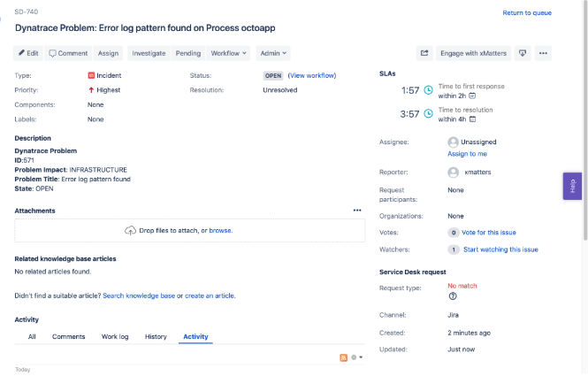Open the Attachments ellipsis menu
Screen dimensions: 588x376
click(x=357, y=211)
